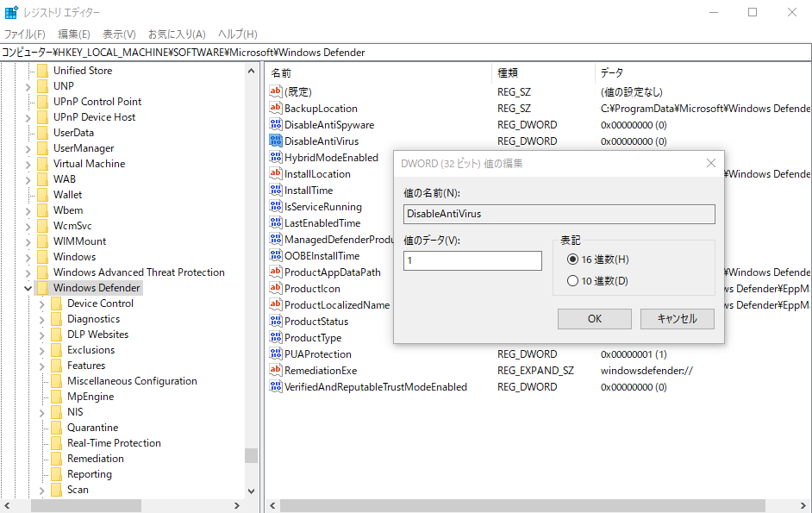The height and width of the screenshot is (513, 812).
Task: Click キャンセル to cancel the edit
Action: point(678,319)
